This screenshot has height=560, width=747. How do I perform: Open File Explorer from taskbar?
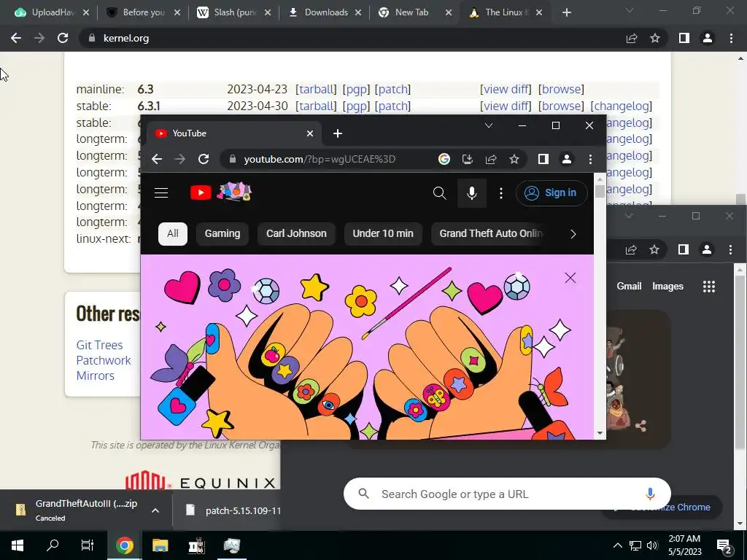(x=160, y=545)
